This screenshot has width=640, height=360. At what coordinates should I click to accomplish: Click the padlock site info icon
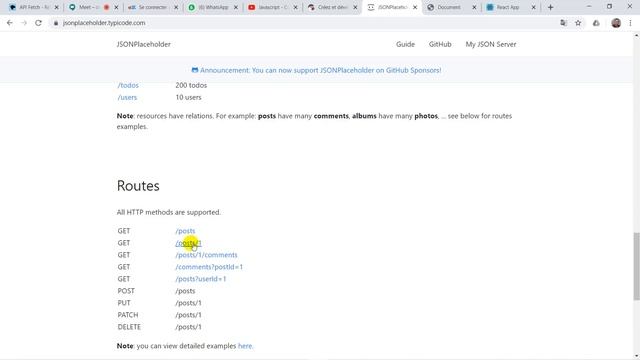point(56,23)
